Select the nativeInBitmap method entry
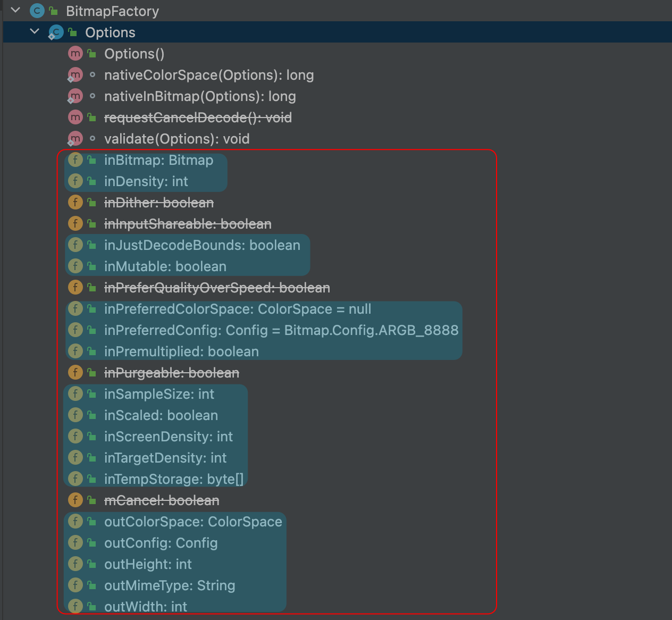672x620 pixels. click(x=200, y=96)
